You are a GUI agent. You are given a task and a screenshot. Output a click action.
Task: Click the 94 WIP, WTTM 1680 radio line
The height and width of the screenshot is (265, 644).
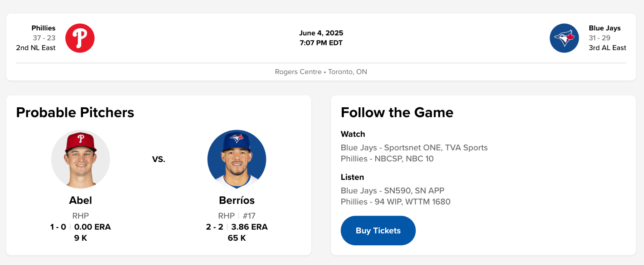coord(395,202)
